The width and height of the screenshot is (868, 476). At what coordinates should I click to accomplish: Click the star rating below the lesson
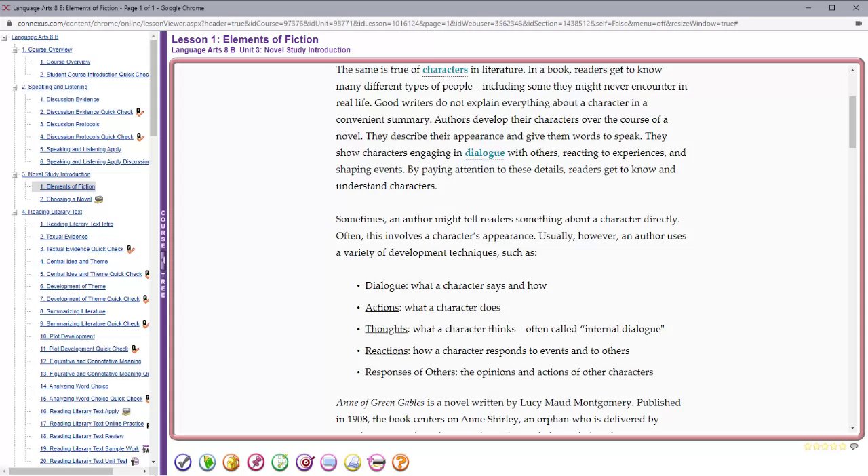pos(825,446)
